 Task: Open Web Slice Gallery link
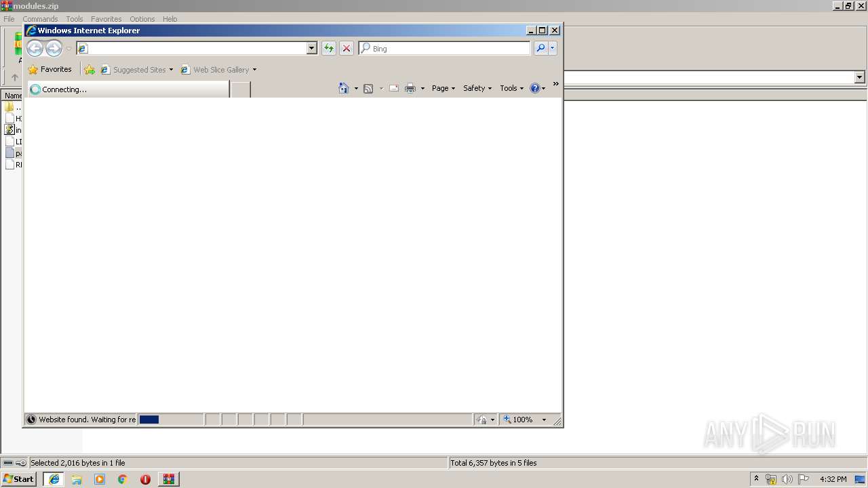tap(215, 70)
